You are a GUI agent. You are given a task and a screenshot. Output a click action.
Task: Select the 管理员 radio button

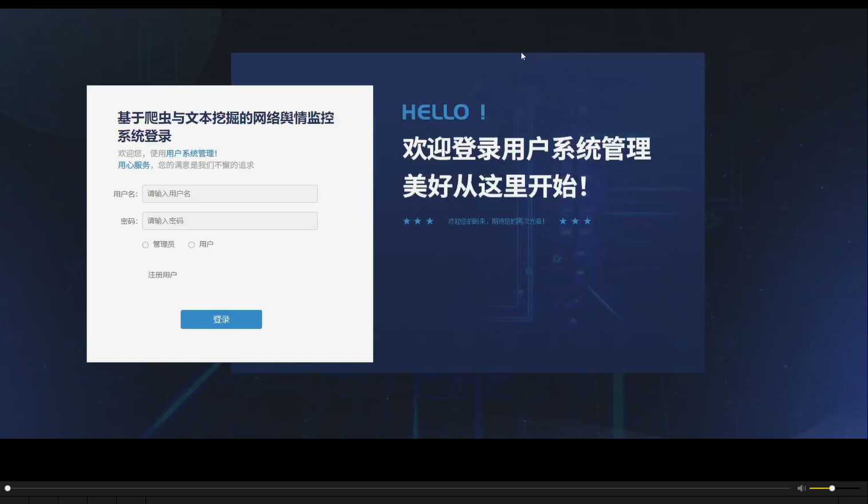145,245
